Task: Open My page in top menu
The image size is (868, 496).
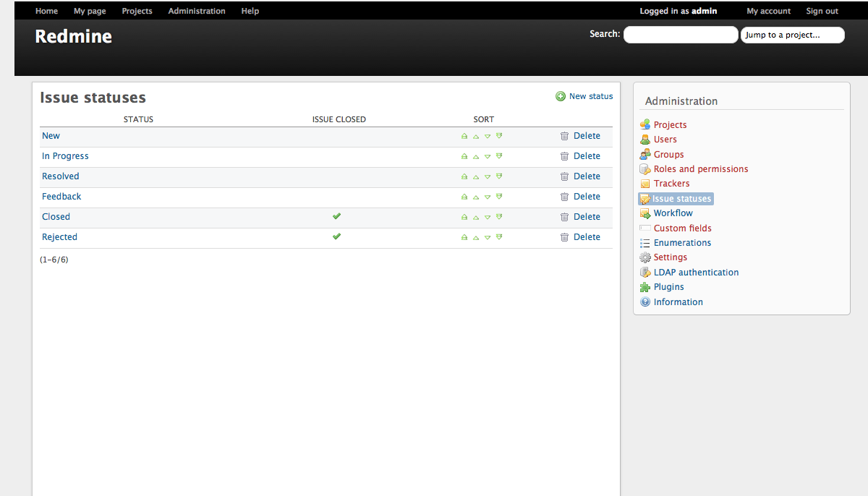Action: click(90, 11)
